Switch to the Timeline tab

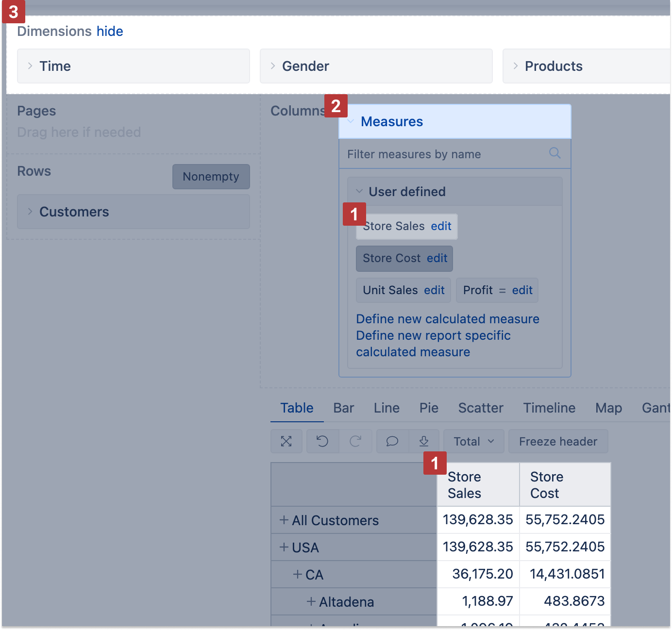pyautogui.click(x=549, y=408)
